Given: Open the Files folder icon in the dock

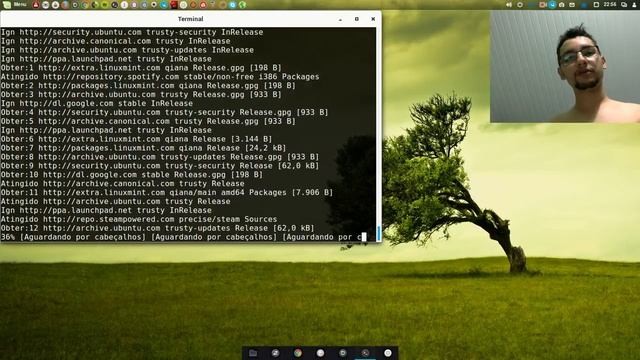Looking at the screenshot, I should 253,353.
